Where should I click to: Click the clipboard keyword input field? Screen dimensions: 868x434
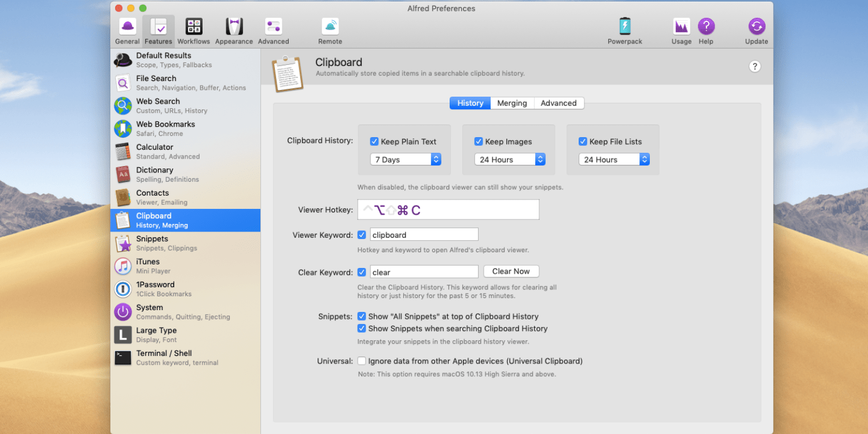point(424,234)
